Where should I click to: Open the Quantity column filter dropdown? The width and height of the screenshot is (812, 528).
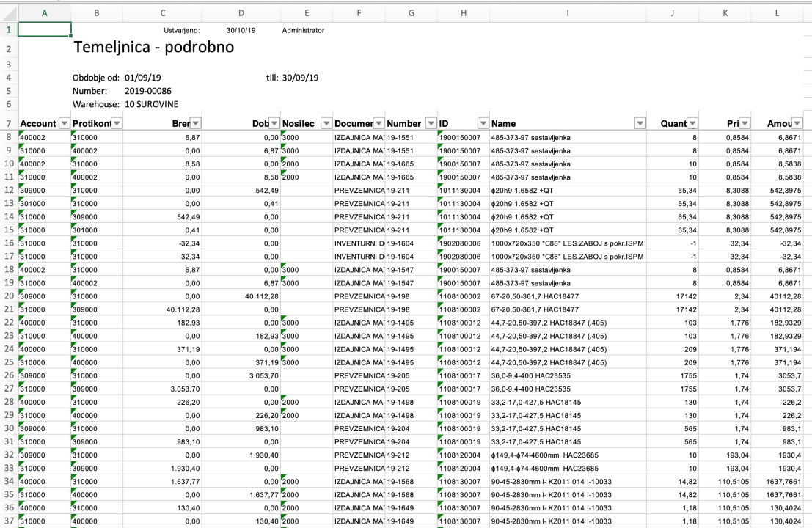pos(692,123)
